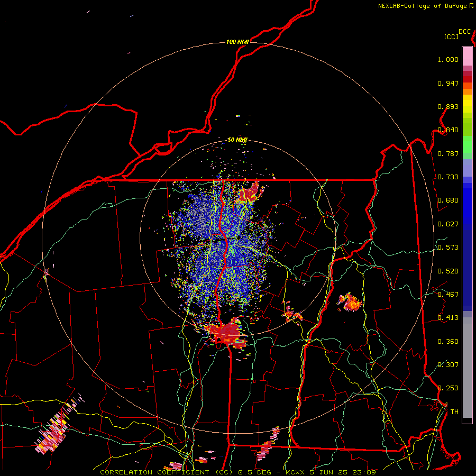
Task: Select the 0.627 scale value
Action: (x=448, y=224)
